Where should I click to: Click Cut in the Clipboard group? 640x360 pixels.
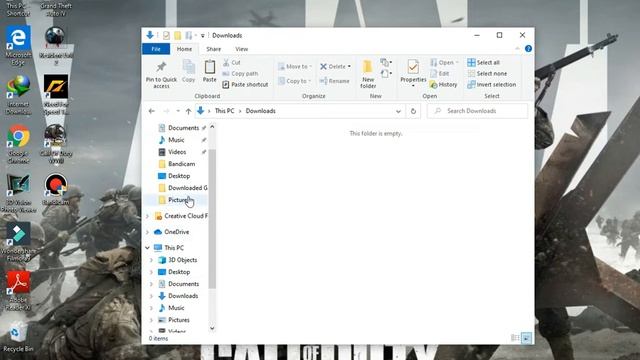pyautogui.click(x=231, y=62)
